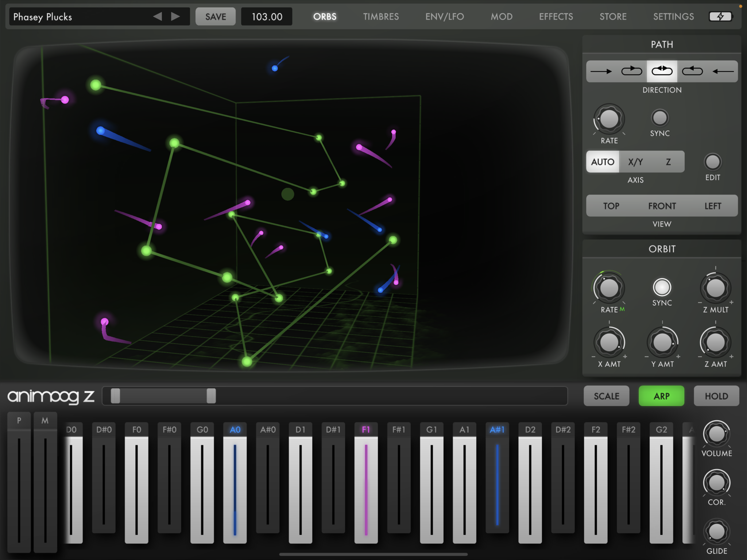Select the backward path direction arrow

pyautogui.click(x=723, y=71)
